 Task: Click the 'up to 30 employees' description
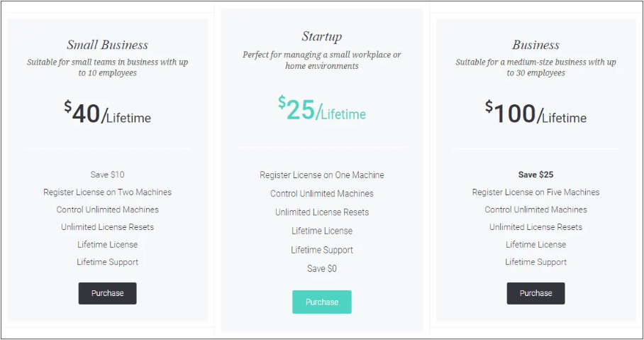[x=535, y=67]
